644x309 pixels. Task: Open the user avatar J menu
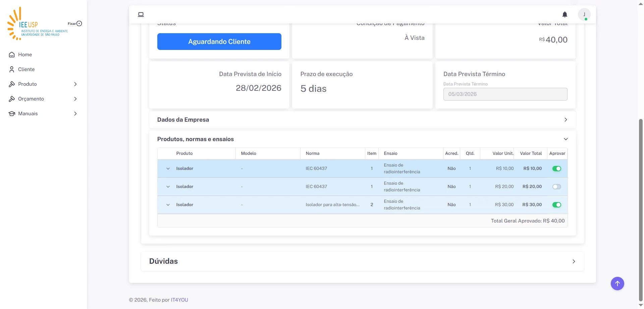(584, 14)
